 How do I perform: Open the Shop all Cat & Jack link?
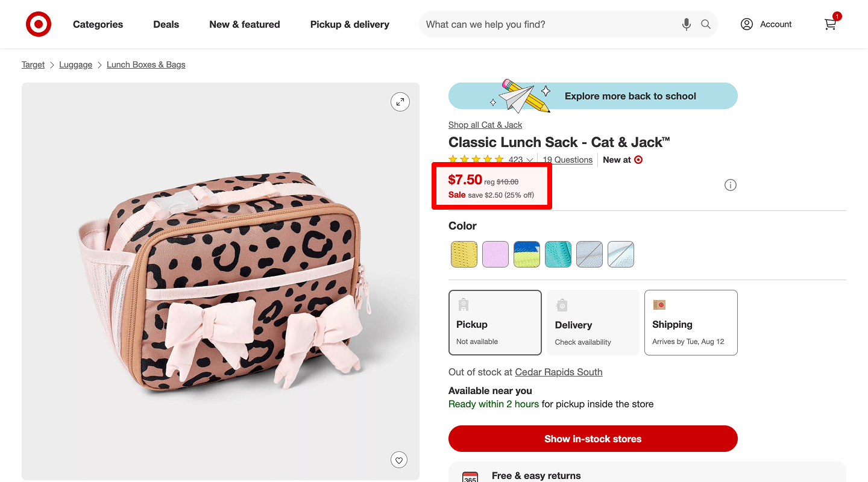click(x=485, y=125)
